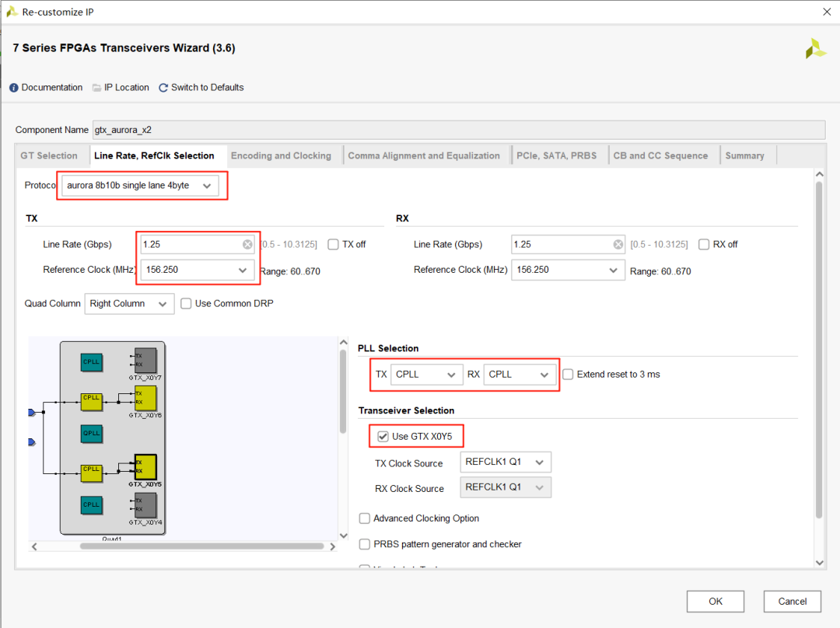Image resolution: width=840 pixels, height=628 pixels.
Task: Open the Protocol dropdown showing aurora 8b10b
Action: (x=207, y=185)
